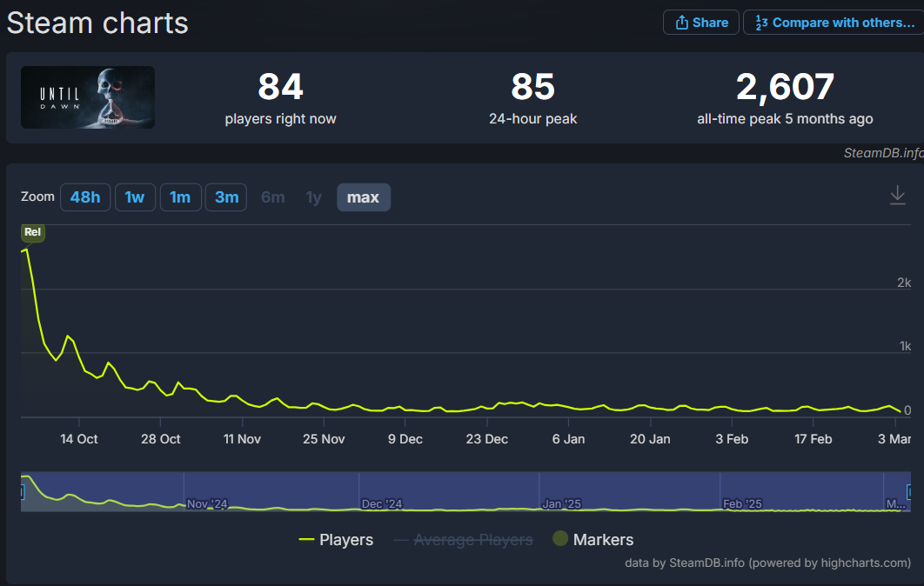Set zoom to 1w
The height and width of the screenshot is (586, 924).
[x=135, y=197]
